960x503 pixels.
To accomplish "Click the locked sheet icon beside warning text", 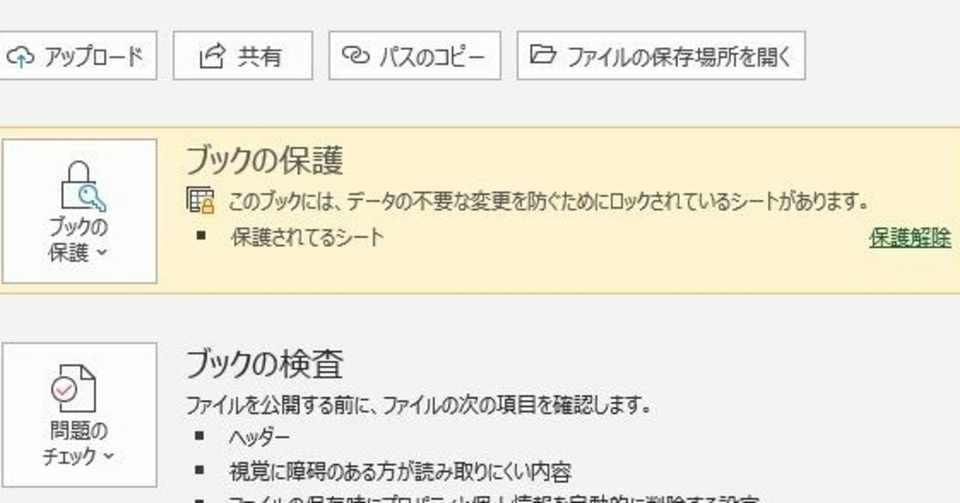I will click(x=200, y=200).
